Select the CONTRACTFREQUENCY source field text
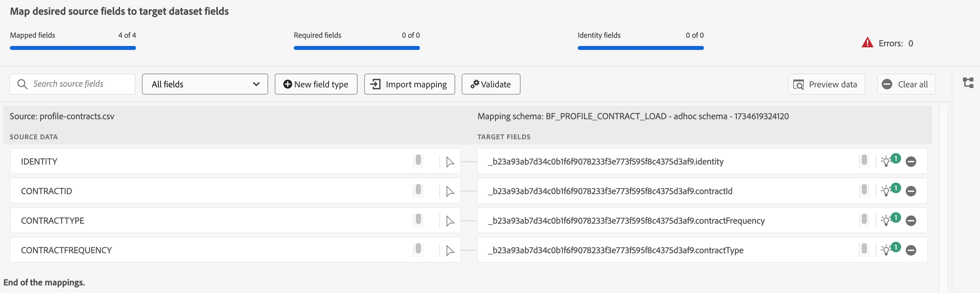980x293 pixels. pyautogui.click(x=66, y=250)
